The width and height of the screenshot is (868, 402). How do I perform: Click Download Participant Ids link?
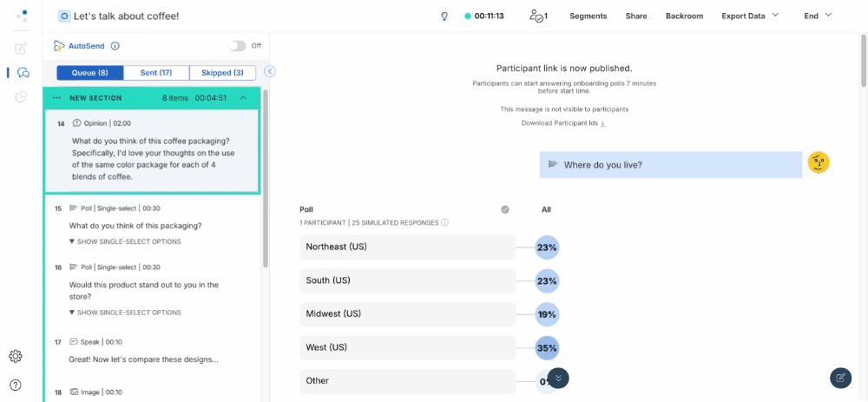563,123
